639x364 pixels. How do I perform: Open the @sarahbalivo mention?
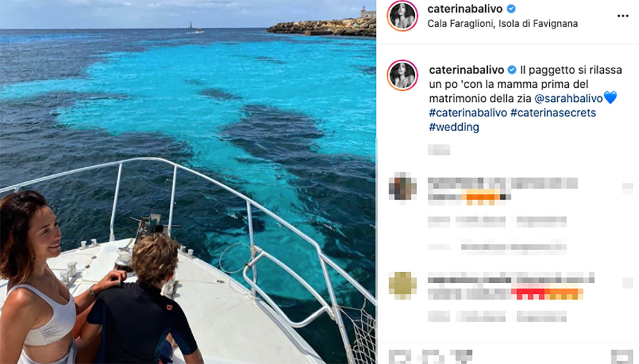pyautogui.click(x=569, y=99)
